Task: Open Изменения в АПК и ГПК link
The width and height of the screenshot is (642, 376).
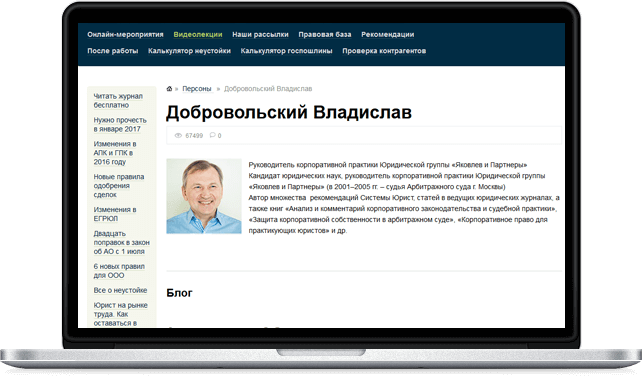Action: pyautogui.click(x=115, y=153)
